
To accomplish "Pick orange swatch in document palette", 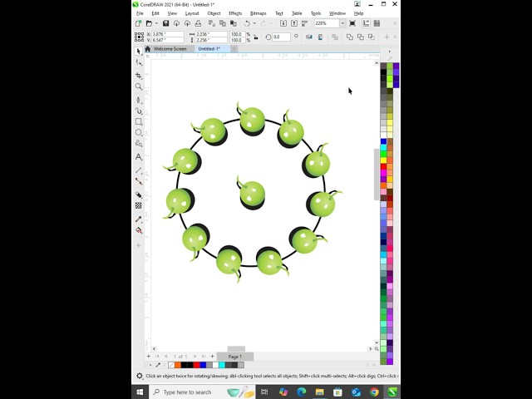I will click(x=178, y=365).
